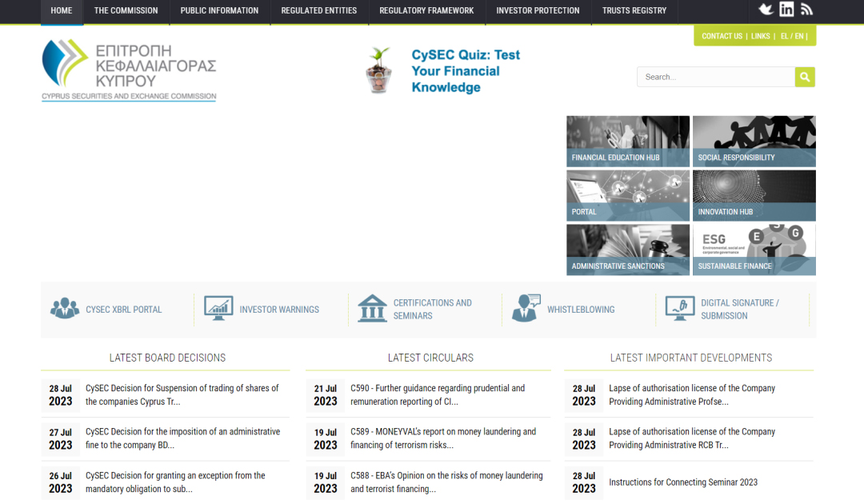The image size is (864, 504).
Task: Open the CySEC Quiz financial knowledge link
Action: click(x=466, y=71)
